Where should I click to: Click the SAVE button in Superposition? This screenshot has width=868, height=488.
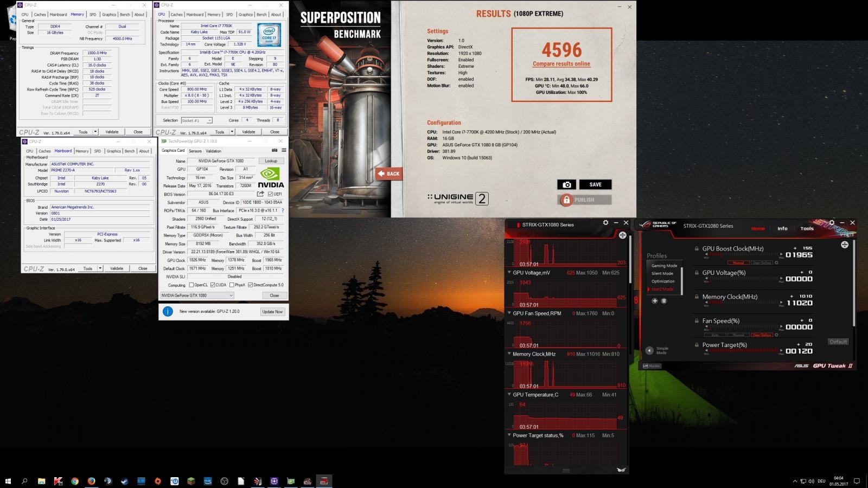point(595,184)
